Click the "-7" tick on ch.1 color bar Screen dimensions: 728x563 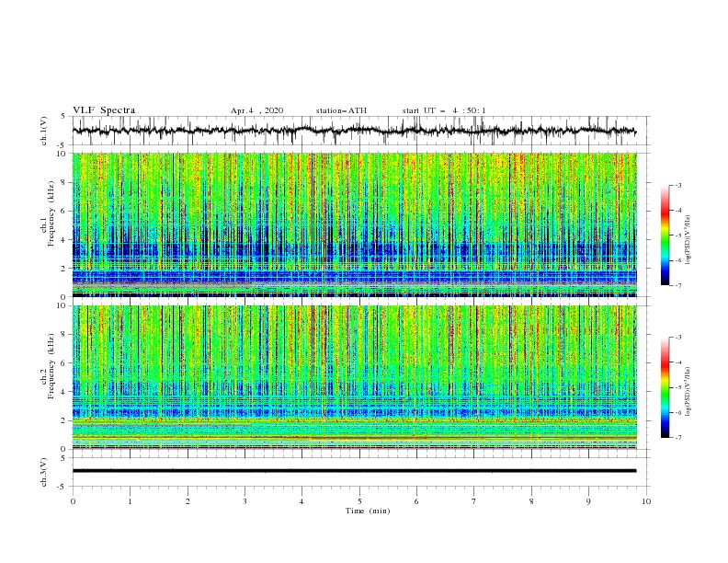point(677,285)
